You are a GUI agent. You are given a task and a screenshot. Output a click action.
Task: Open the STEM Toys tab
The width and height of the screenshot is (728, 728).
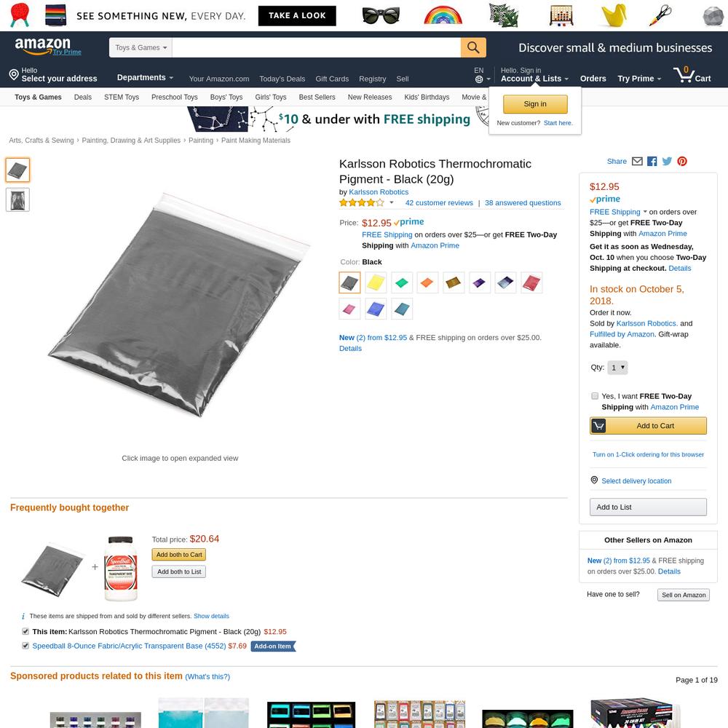tap(122, 97)
